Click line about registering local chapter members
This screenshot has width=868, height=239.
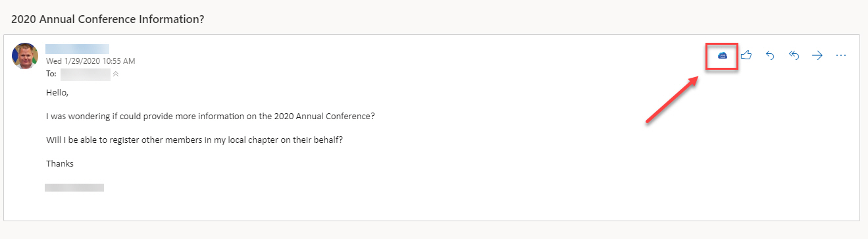click(195, 140)
